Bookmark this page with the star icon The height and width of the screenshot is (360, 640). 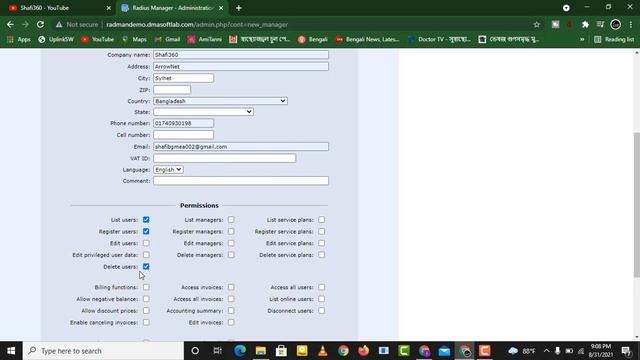[x=536, y=24]
